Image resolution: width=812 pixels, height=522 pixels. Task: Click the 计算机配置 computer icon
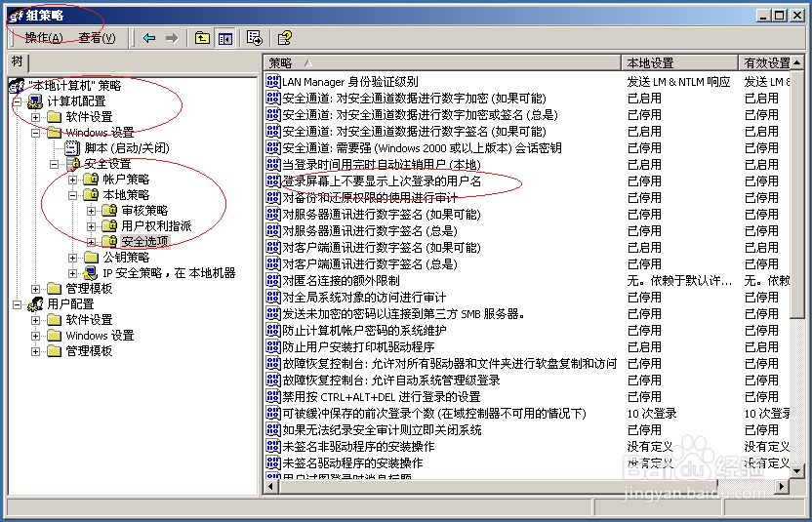tap(35, 101)
